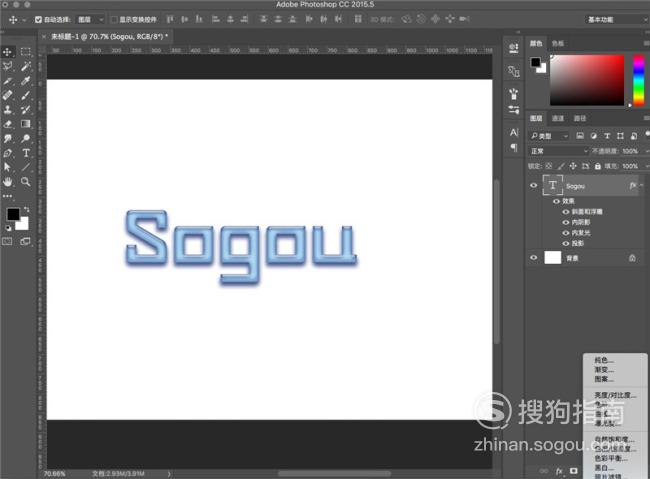The image size is (650, 479).
Task: Expand the status bar info arrow
Action: coord(169,474)
